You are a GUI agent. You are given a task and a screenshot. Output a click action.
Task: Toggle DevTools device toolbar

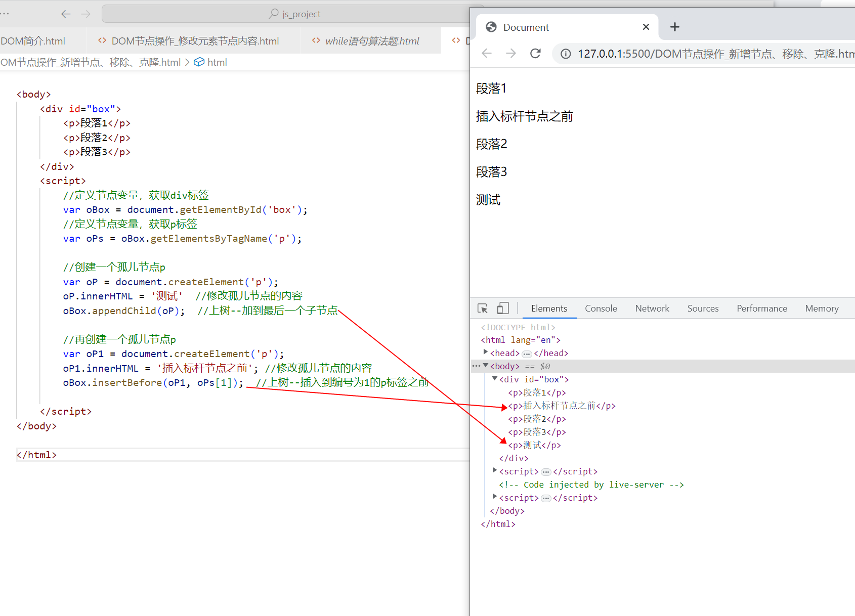pyautogui.click(x=503, y=309)
